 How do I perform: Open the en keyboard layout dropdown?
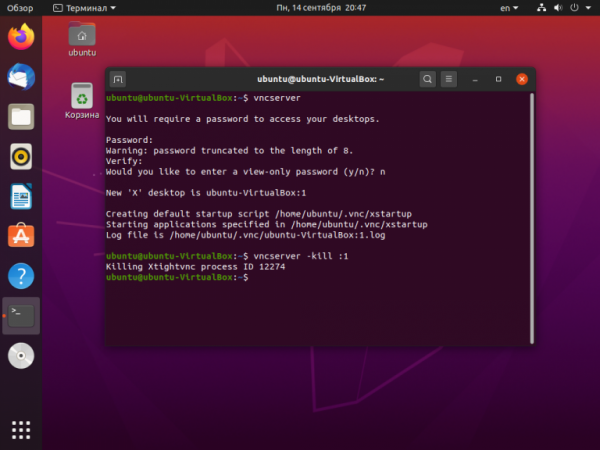(x=509, y=8)
